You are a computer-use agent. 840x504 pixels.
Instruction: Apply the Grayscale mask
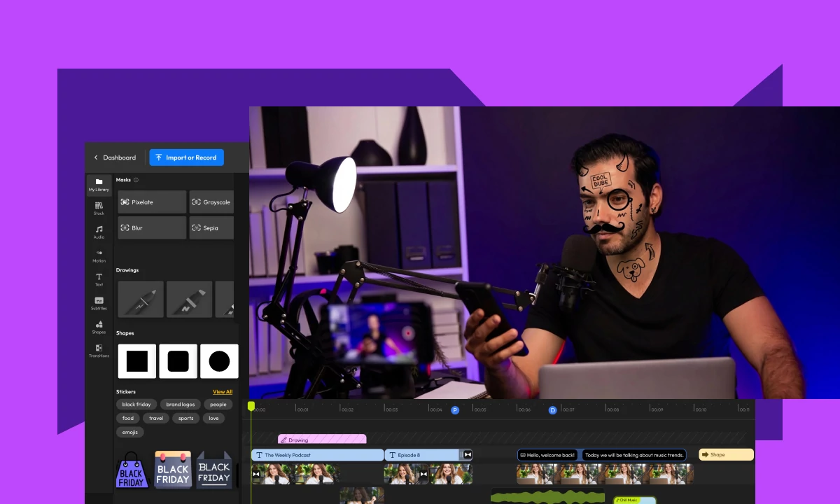211,202
